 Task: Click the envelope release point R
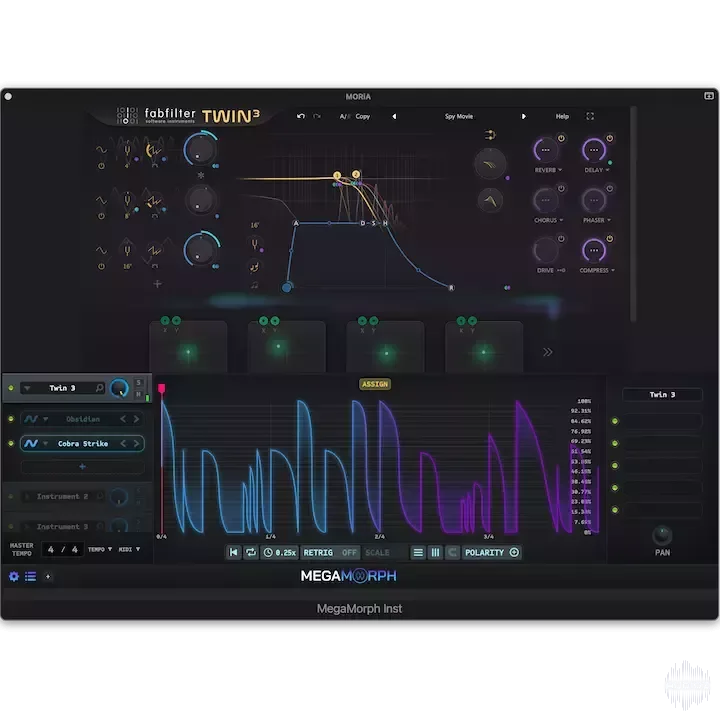[451, 287]
